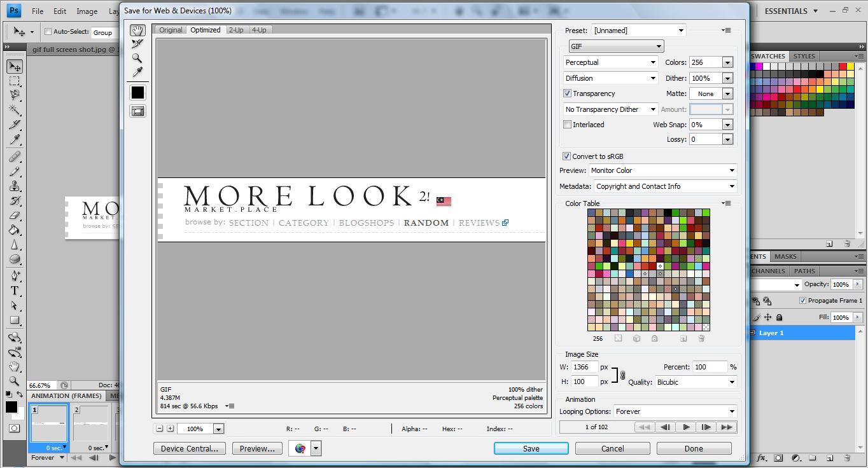Open Preview Monitor Color dropdown
The width and height of the screenshot is (868, 468).
click(662, 170)
